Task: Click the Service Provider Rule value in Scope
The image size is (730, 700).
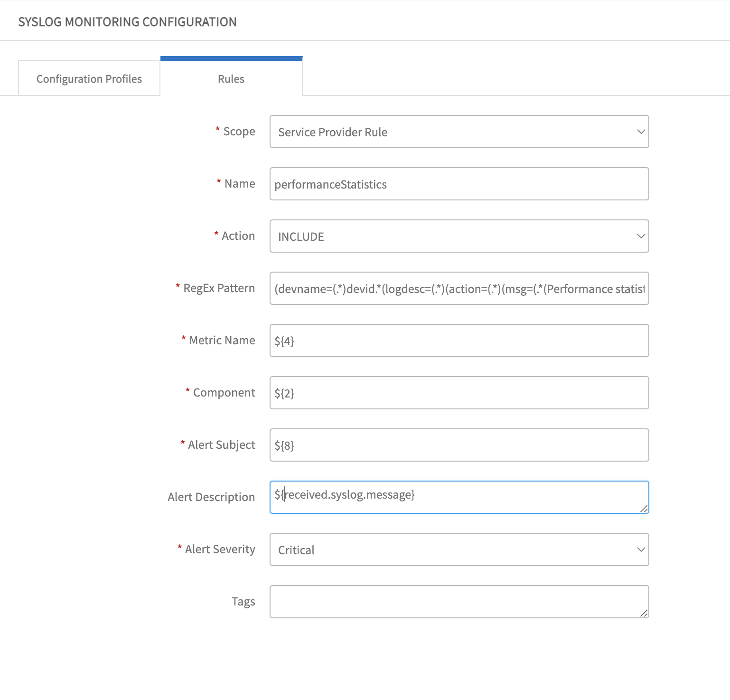Action: pos(332,132)
